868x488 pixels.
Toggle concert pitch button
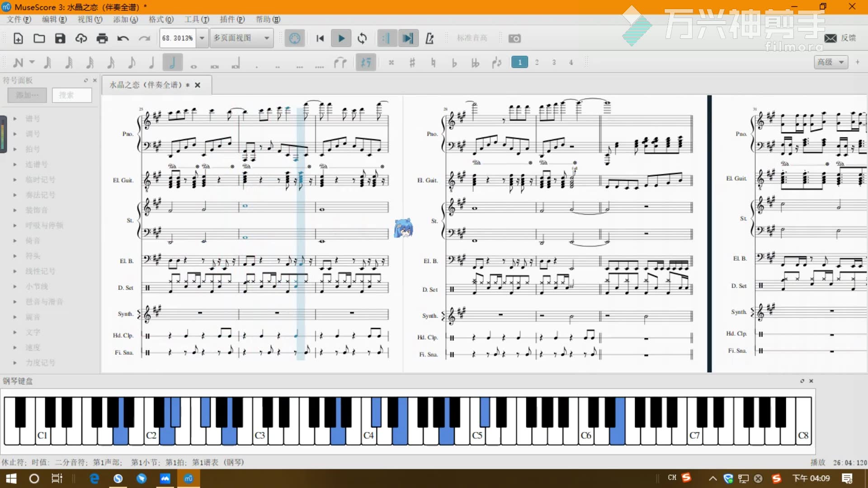[x=472, y=38]
